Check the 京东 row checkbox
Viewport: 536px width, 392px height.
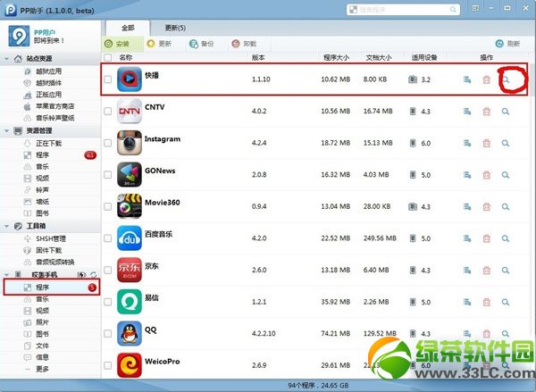coord(108,270)
